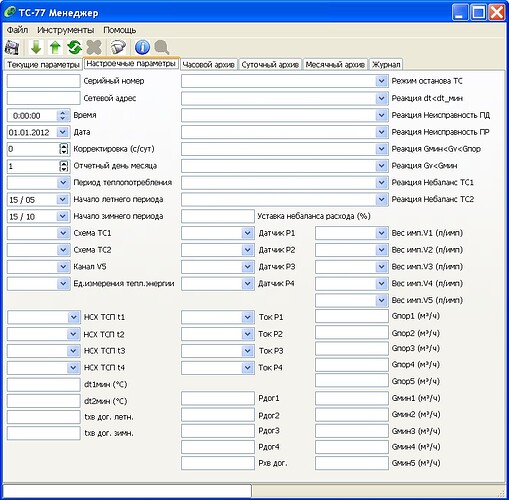The image size is (509, 500).
Task: Click the green refresh arrows icon
Action: [74, 47]
